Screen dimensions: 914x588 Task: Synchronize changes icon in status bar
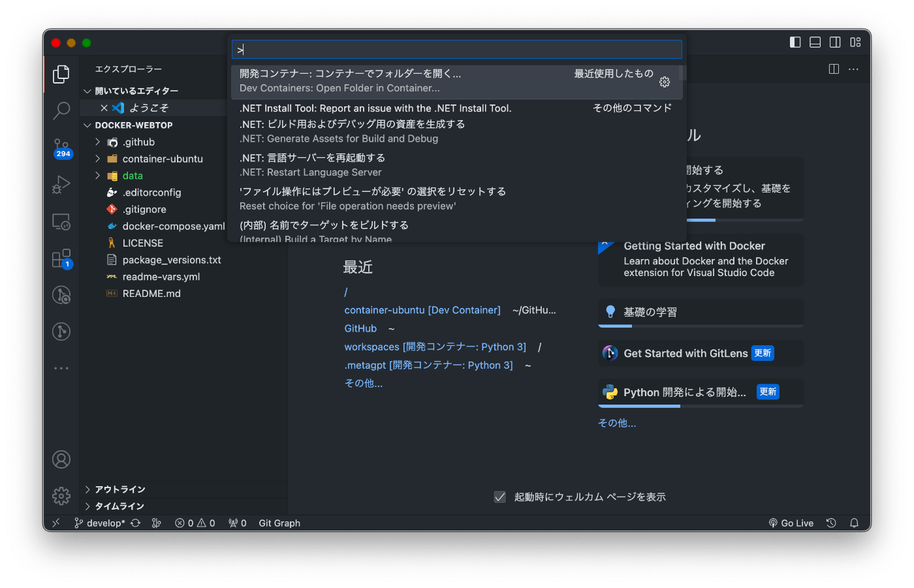point(136,523)
